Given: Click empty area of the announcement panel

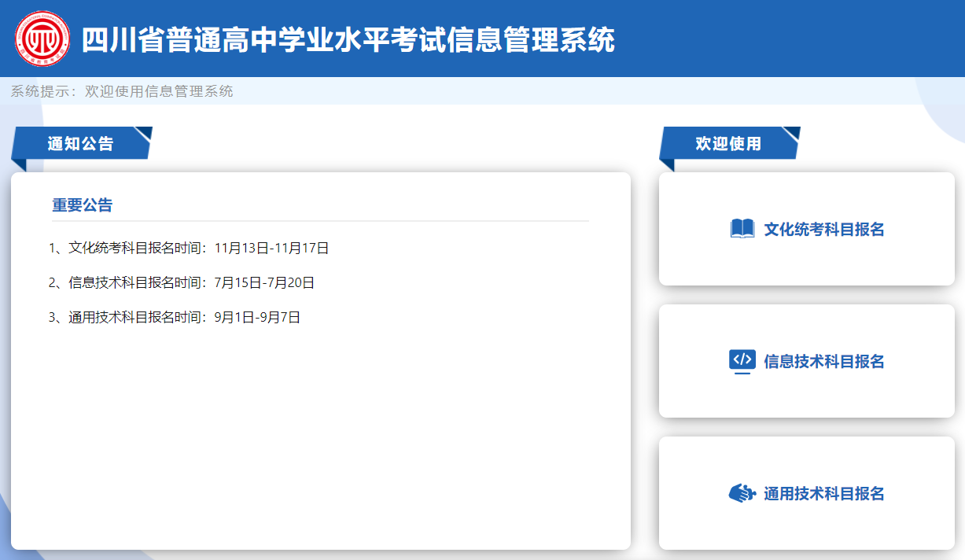Looking at the screenshot, I should 315,440.
